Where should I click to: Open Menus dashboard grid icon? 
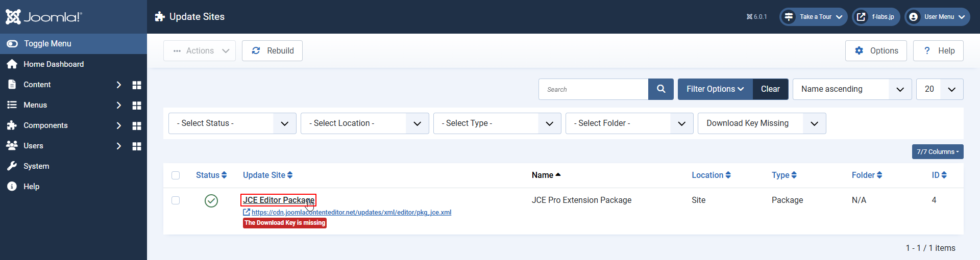[137, 105]
